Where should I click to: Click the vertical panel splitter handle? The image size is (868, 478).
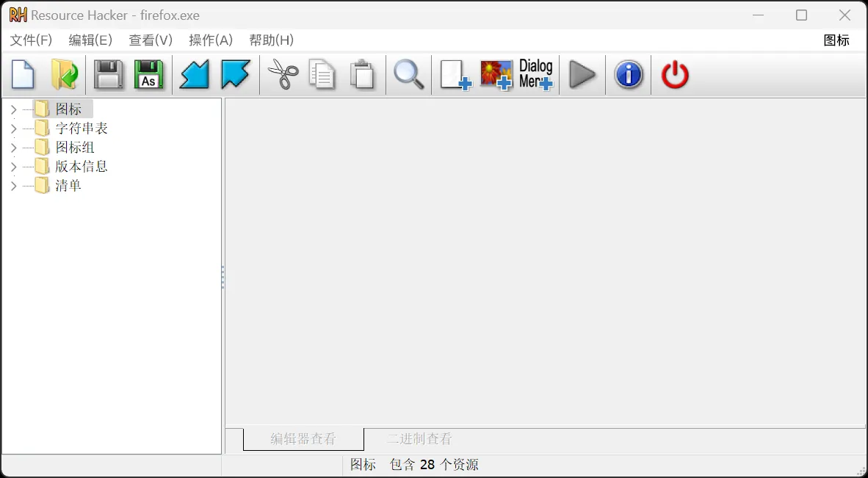tap(223, 277)
